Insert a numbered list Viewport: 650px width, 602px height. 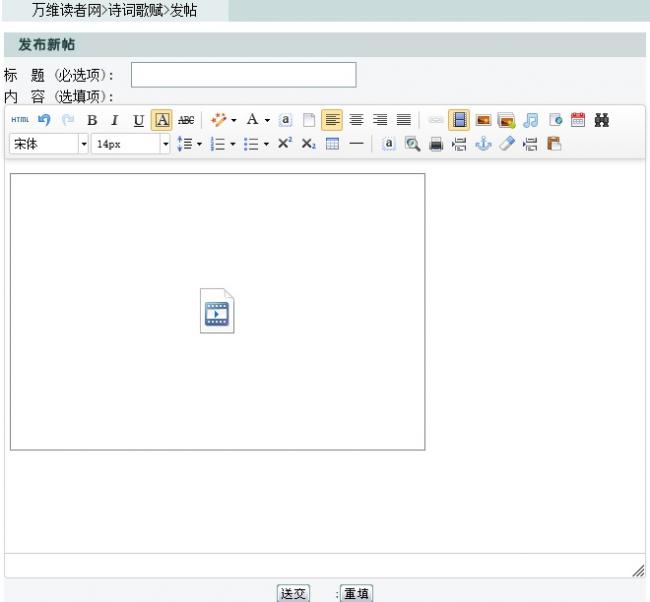coord(218,144)
